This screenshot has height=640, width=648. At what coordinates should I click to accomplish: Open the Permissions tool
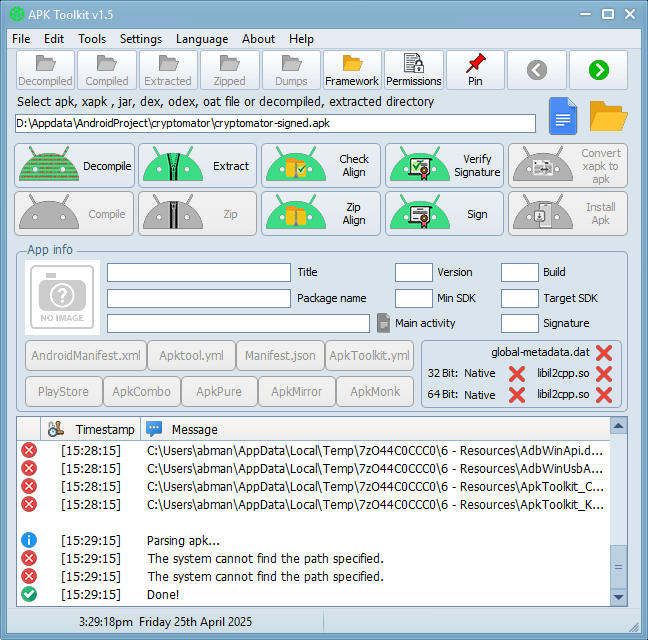(414, 70)
